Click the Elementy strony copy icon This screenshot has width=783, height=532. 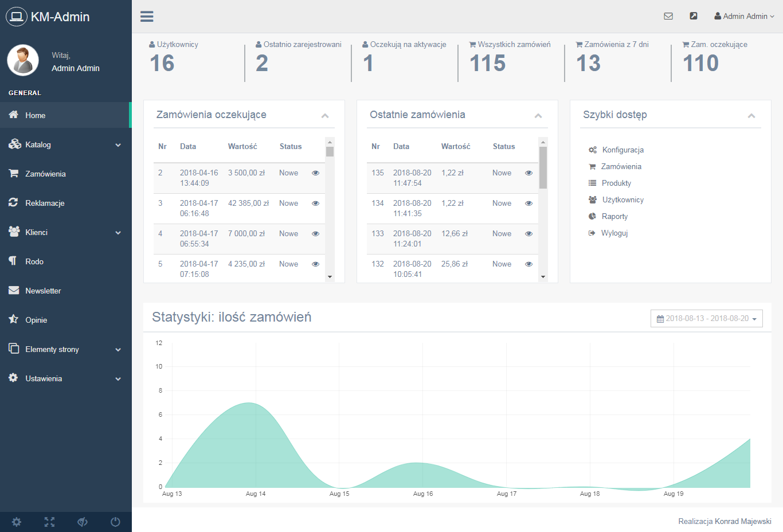click(x=14, y=349)
